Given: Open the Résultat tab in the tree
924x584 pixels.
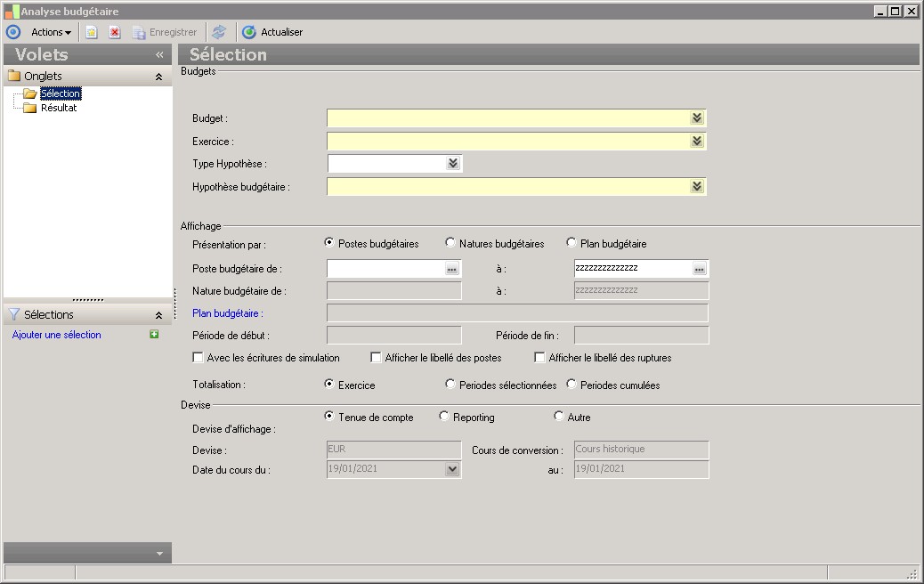Looking at the screenshot, I should point(59,108).
